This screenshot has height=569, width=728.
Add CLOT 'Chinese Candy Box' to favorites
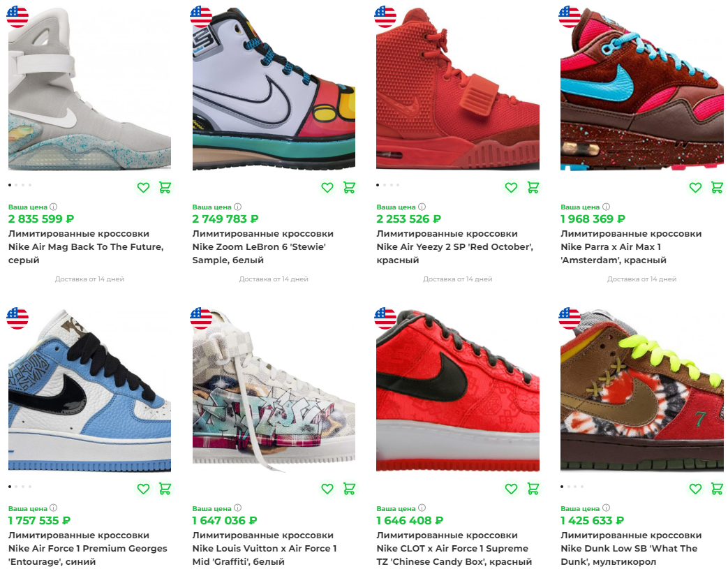pos(511,489)
